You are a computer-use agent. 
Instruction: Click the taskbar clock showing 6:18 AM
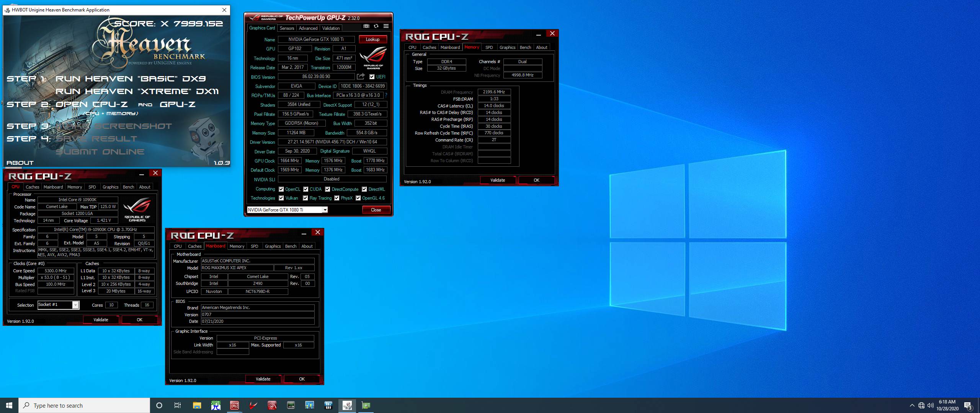tap(947, 405)
